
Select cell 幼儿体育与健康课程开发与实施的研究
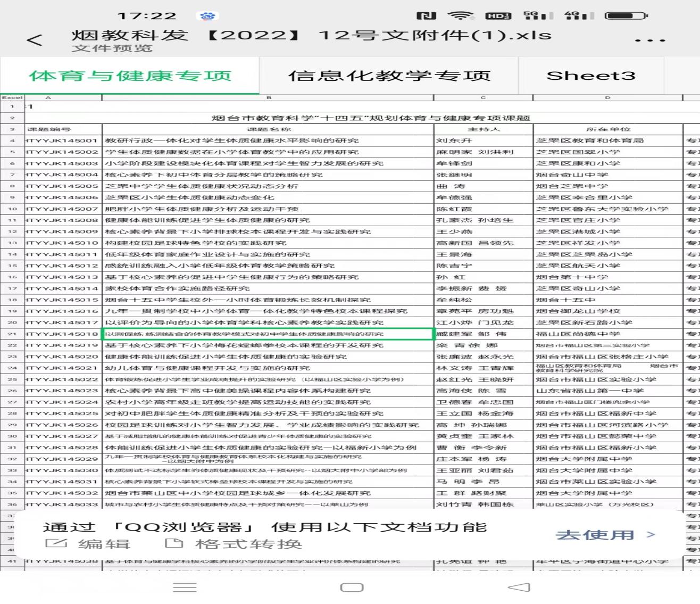pos(268,368)
